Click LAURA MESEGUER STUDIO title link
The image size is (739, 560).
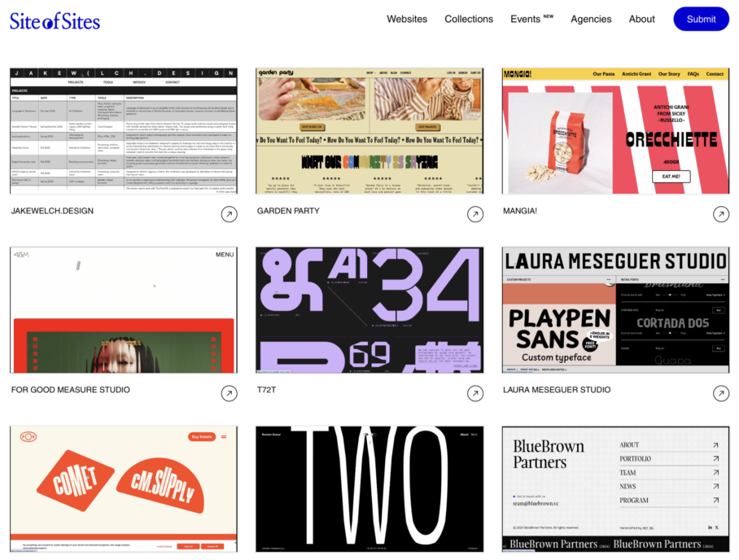click(x=557, y=390)
